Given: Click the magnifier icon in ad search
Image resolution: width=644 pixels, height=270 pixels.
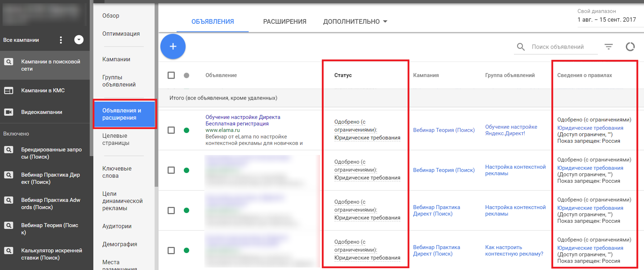Looking at the screenshot, I should [x=521, y=47].
